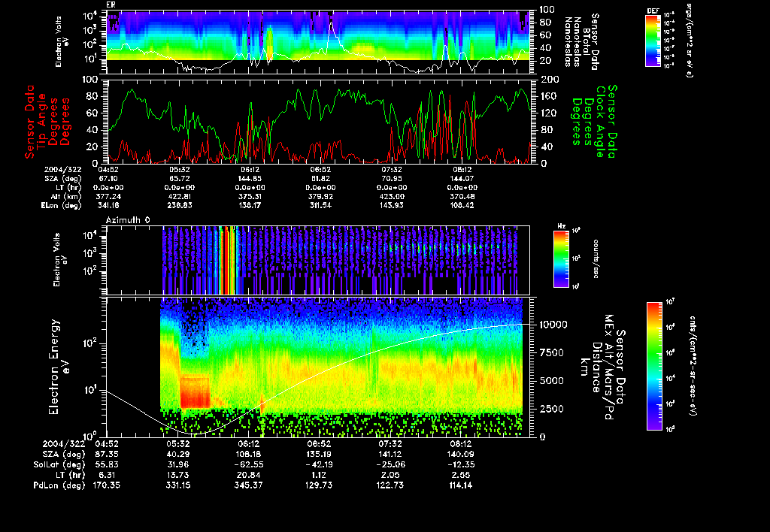The height and width of the screenshot is (532, 770).
Task: Select the 'ER' panel title
Action: (111, 5)
